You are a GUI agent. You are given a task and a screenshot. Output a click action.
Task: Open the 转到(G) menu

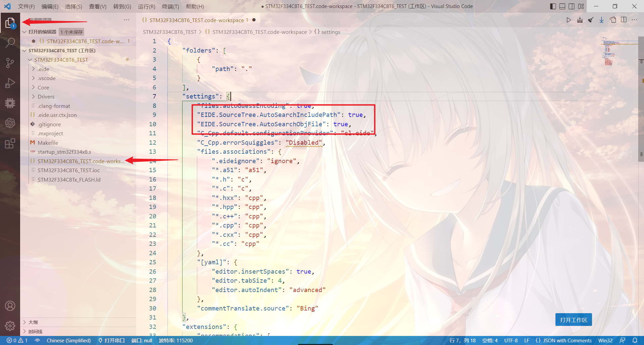pyautogui.click(x=122, y=6)
